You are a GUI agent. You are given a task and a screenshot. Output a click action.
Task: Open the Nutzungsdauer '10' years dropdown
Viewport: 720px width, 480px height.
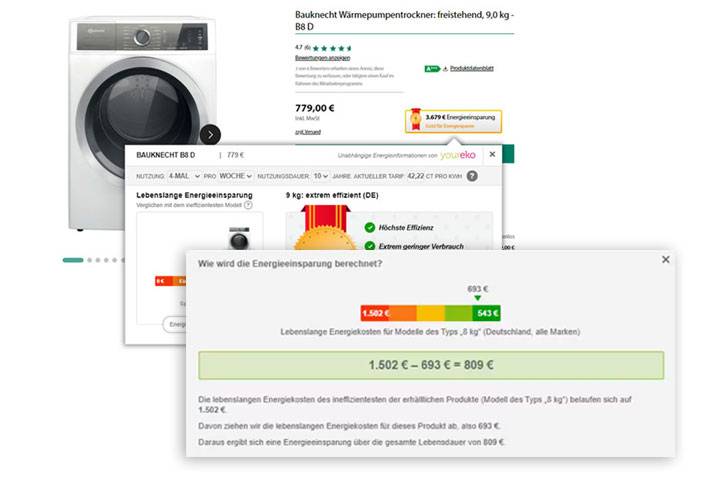click(321, 176)
